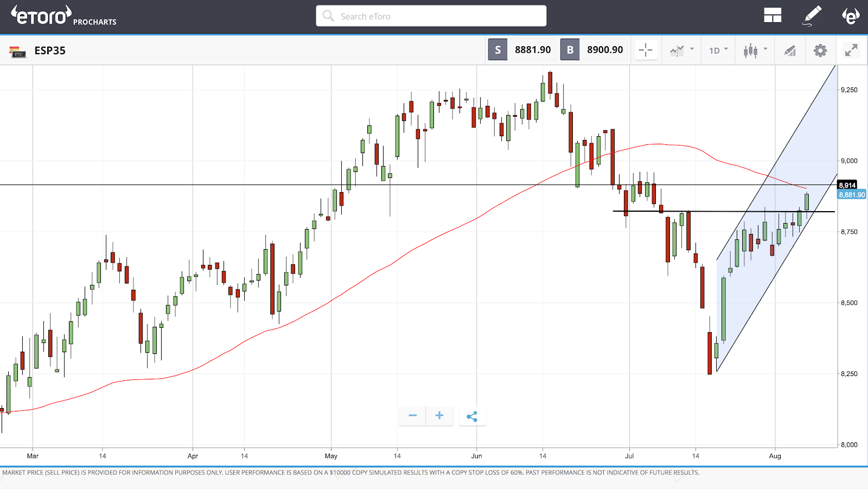Click the candlestick chart type icon
868x489 pixels.
click(x=751, y=50)
